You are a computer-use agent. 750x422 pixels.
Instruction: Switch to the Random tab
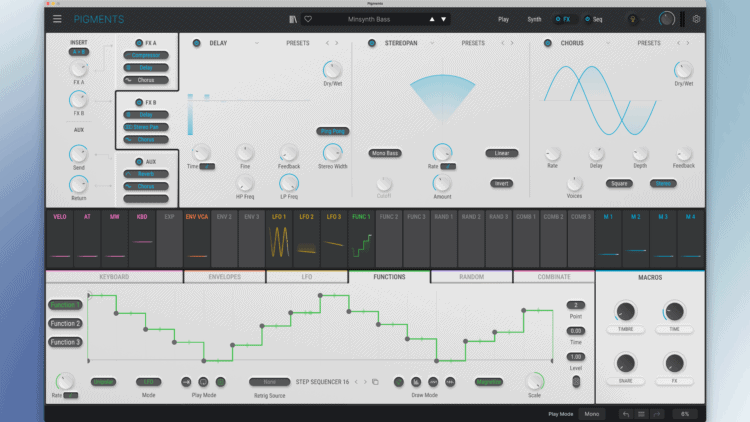coord(471,276)
